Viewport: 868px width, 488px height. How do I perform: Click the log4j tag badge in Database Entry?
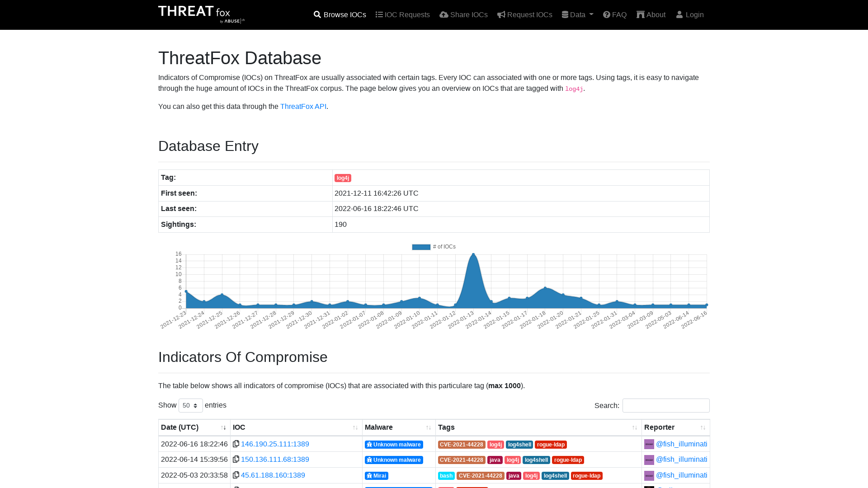[x=343, y=178]
